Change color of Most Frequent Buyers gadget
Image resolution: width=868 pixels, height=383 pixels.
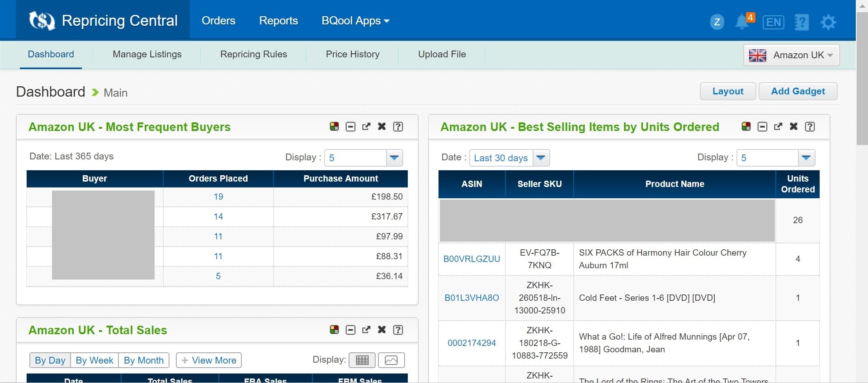pos(334,126)
